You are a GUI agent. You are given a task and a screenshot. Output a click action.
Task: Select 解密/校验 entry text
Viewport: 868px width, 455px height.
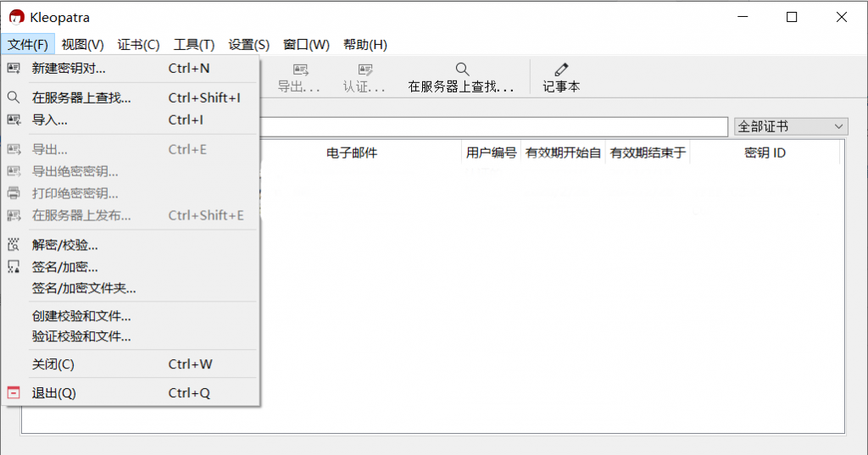click(64, 245)
